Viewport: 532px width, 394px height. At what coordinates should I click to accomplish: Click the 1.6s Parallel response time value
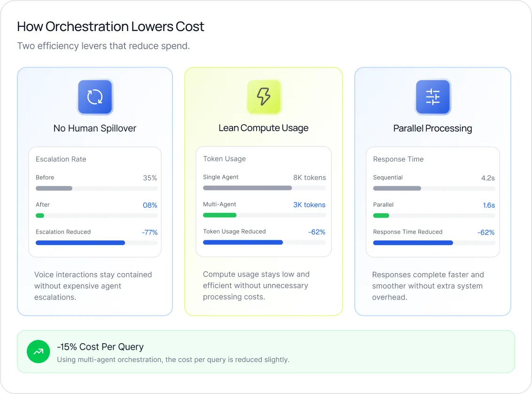click(488, 205)
